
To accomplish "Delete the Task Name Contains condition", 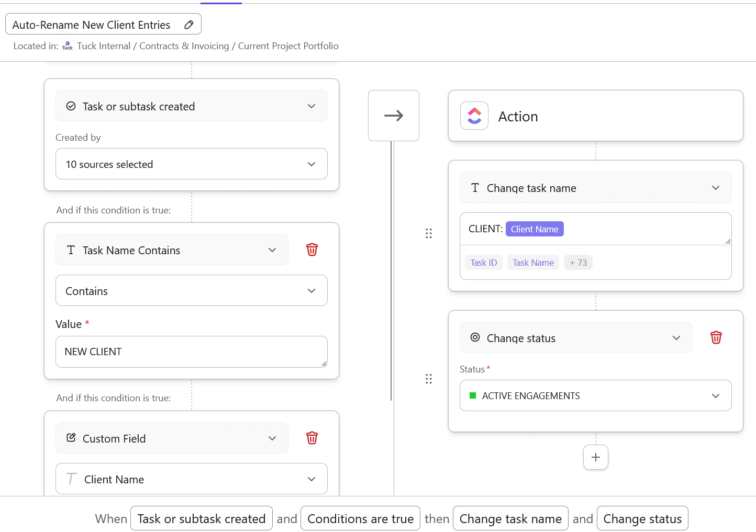I will pyautogui.click(x=312, y=250).
